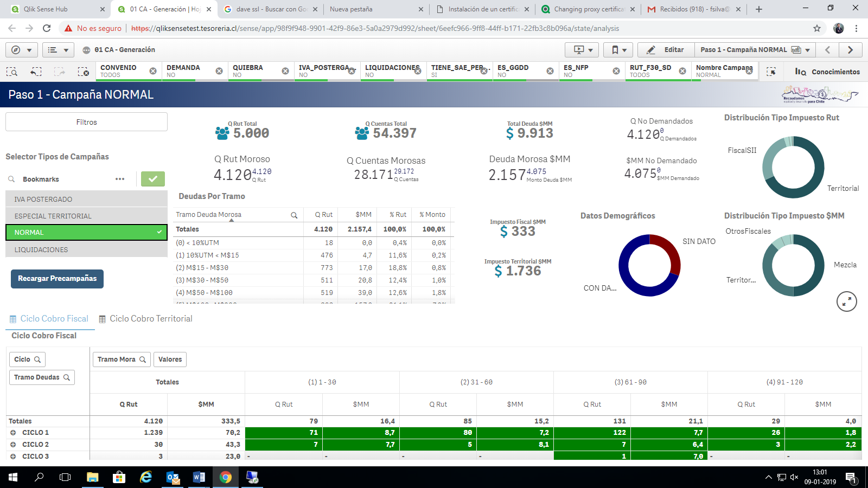Confirm bookmark selection with green check
Screen dimensions: 868x488
pos(152,178)
